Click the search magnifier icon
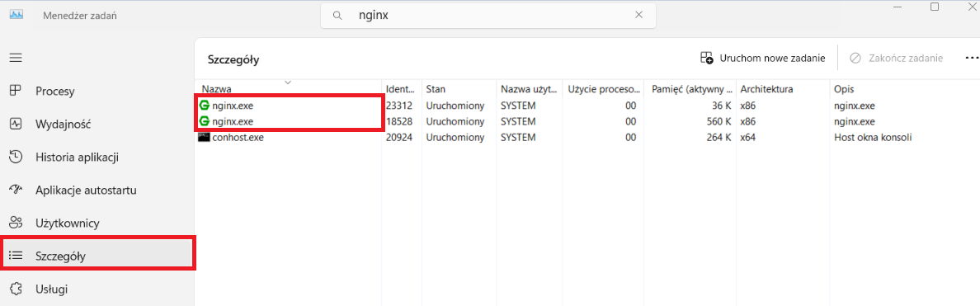Viewport: 980px width, 306px height. [x=337, y=16]
